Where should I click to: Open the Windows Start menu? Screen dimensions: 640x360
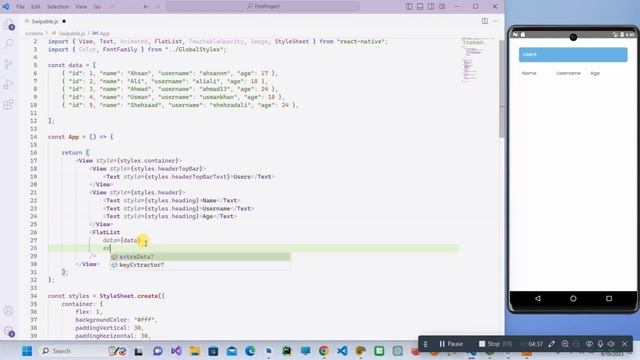[27, 351]
